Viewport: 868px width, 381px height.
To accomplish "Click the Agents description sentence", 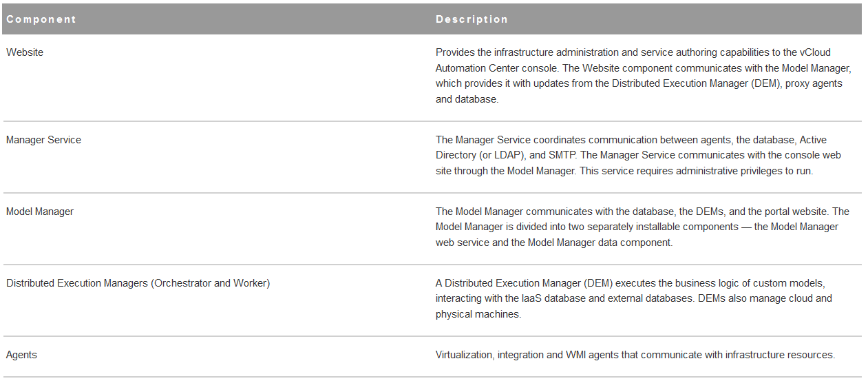I will tap(635, 355).
